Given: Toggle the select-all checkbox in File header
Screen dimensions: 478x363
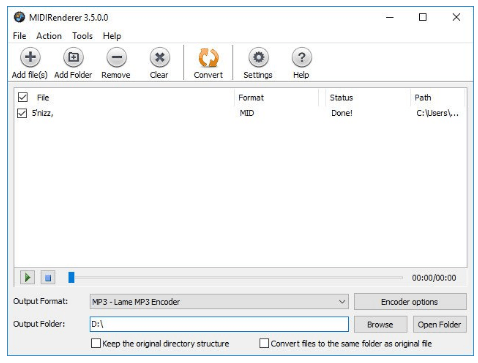Looking at the screenshot, I should 23,97.
